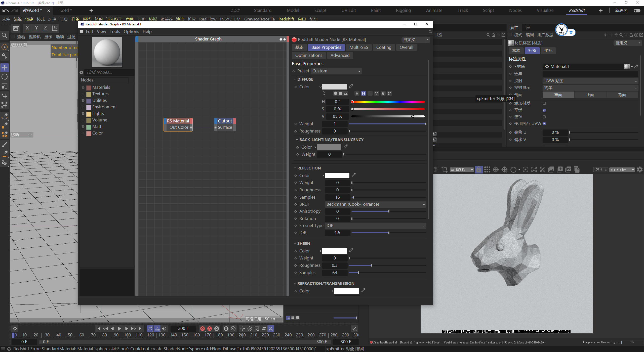Enable the 添加材质 checkbox

[x=544, y=103]
